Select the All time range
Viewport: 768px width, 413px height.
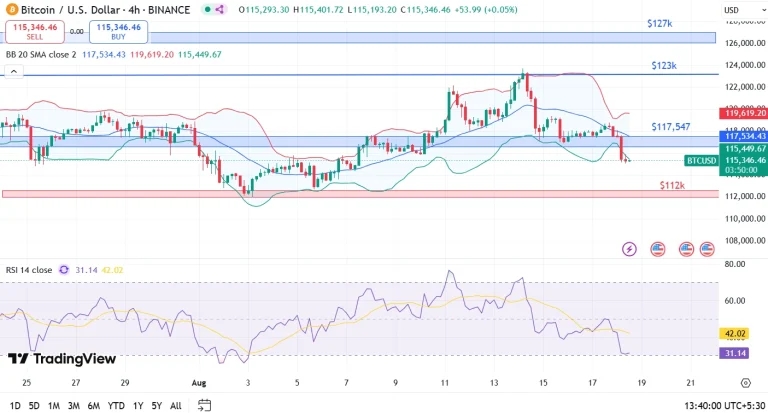tap(176, 405)
